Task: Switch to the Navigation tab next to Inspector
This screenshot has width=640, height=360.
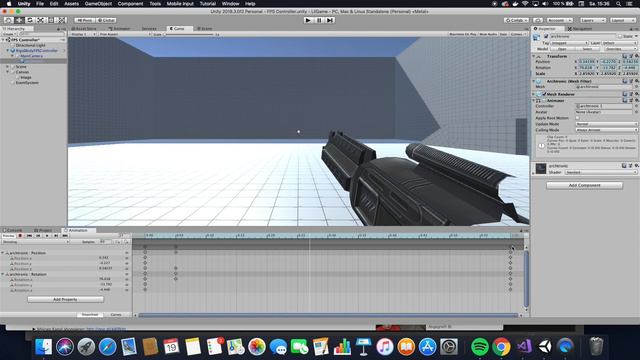Action: [x=580, y=29]
